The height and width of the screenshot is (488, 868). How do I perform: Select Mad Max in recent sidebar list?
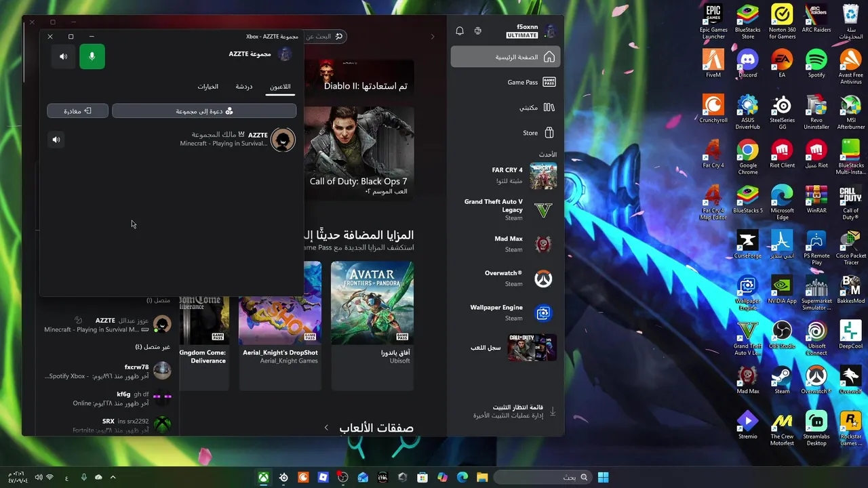click(x=505, y=244)
